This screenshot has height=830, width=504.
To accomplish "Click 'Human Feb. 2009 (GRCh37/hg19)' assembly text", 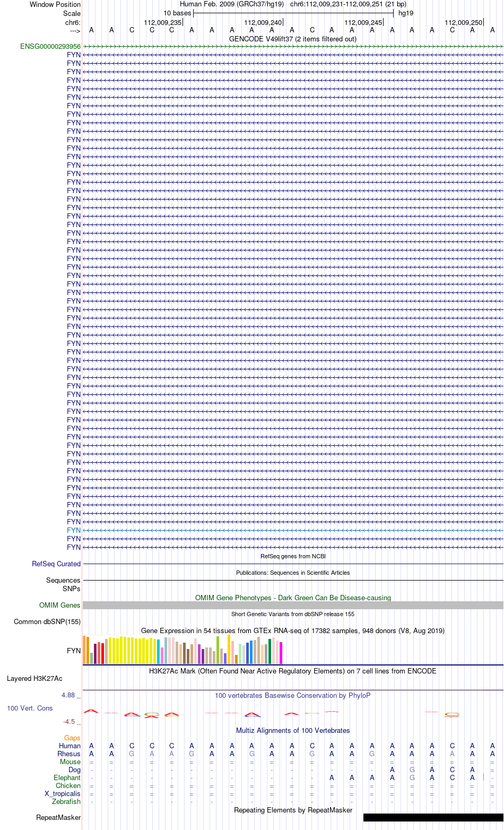I will pyautogui.click(x=232, y=4).
